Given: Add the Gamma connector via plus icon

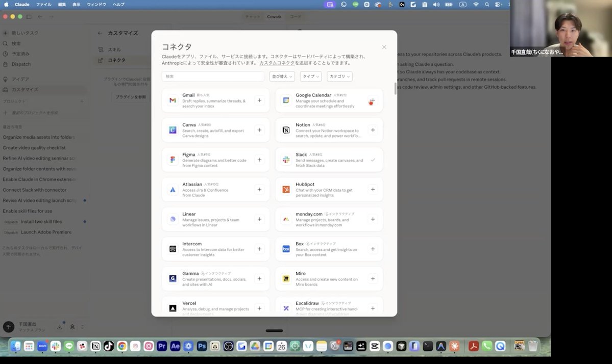Looking at the screenshot, I should (259, 279).
